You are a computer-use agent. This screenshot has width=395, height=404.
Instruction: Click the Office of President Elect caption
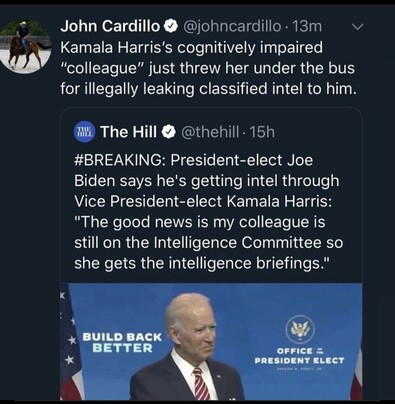[299, 356]
